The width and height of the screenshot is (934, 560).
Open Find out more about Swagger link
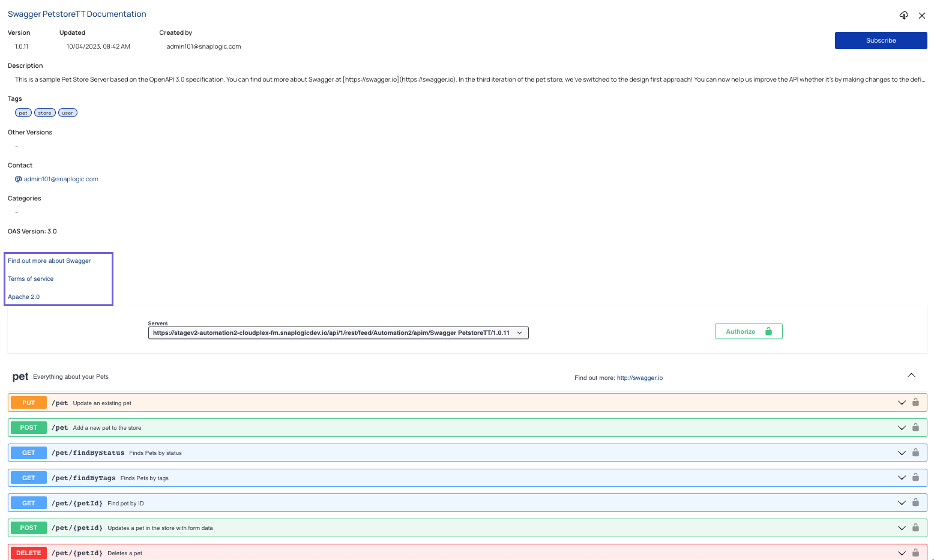(x=49, y=261)
